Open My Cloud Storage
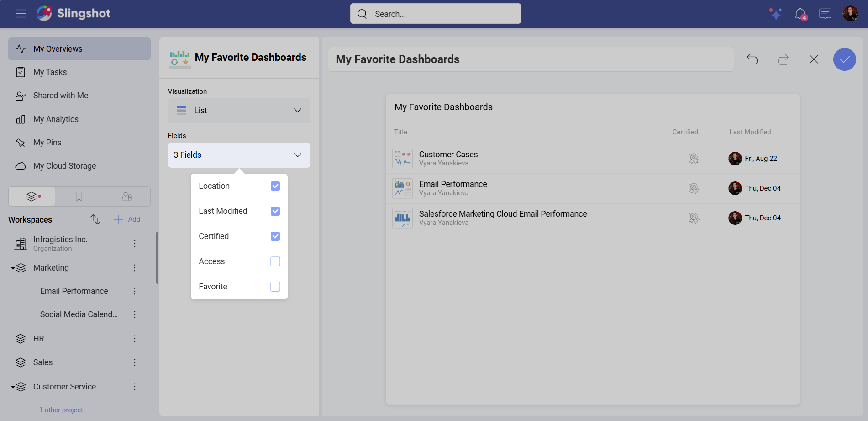The width and height of the screenshot is (868, 421). click(x=64, y=165)
